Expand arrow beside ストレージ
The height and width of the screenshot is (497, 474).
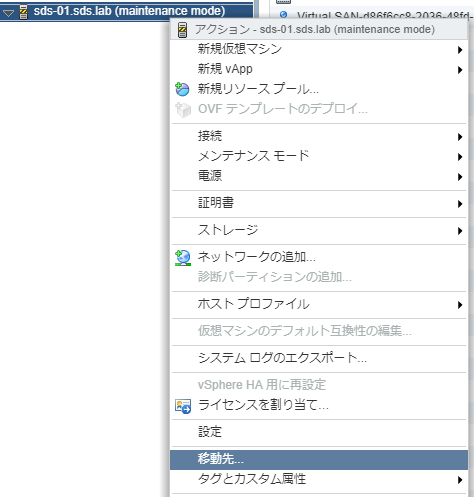pos(460,231)
